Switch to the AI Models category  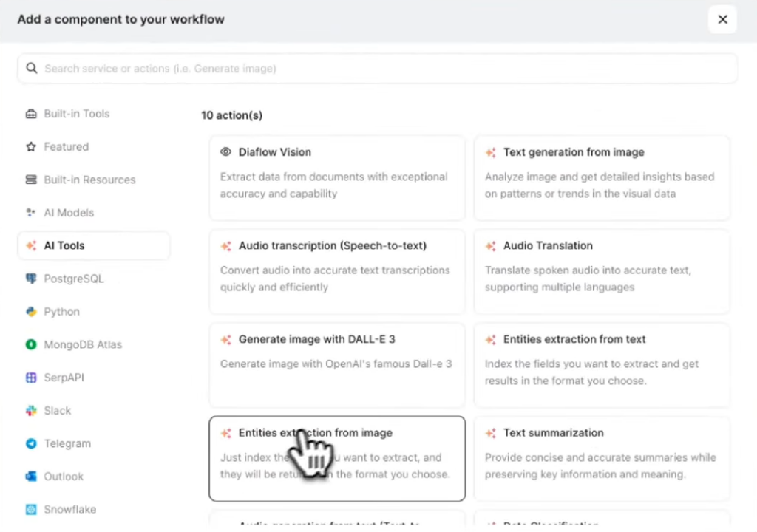[93, 212]
